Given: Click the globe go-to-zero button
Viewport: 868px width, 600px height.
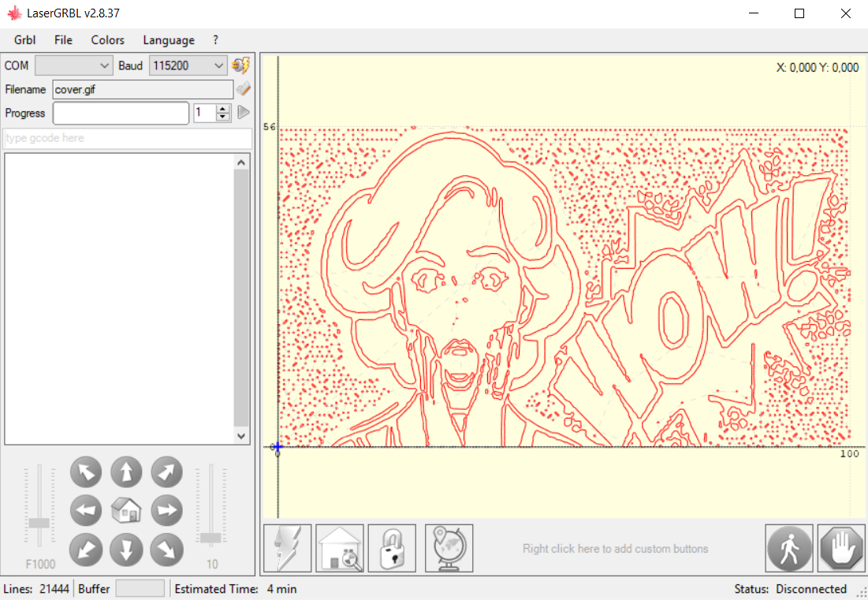Looking at the screenshot, I should [x=449, y=548].
